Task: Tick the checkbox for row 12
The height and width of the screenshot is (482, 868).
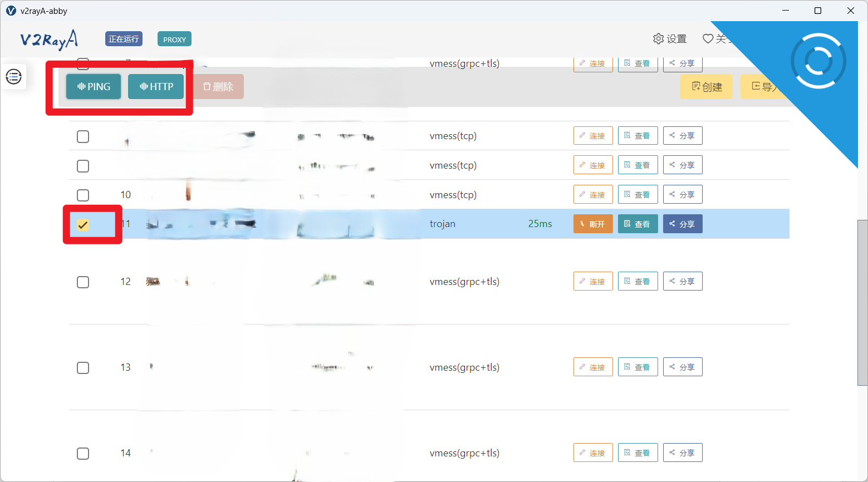Action: click(x=83, y=282)
